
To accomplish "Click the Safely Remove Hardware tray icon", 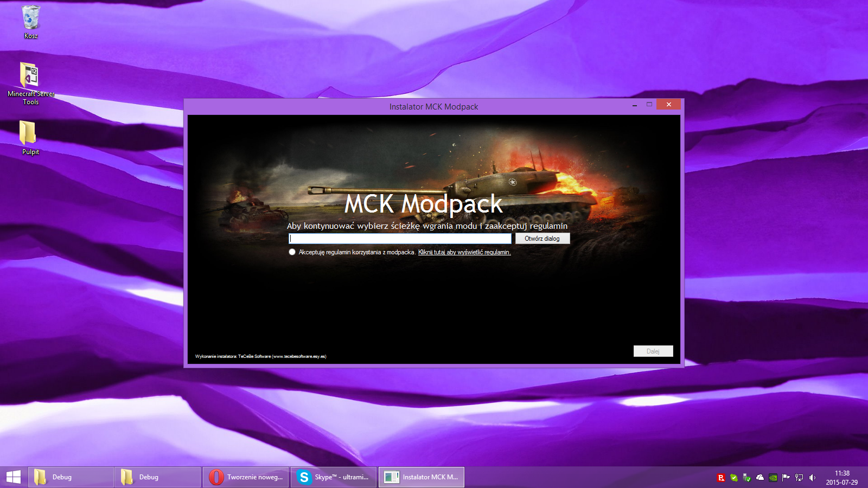I will click(x=747, y=478).
